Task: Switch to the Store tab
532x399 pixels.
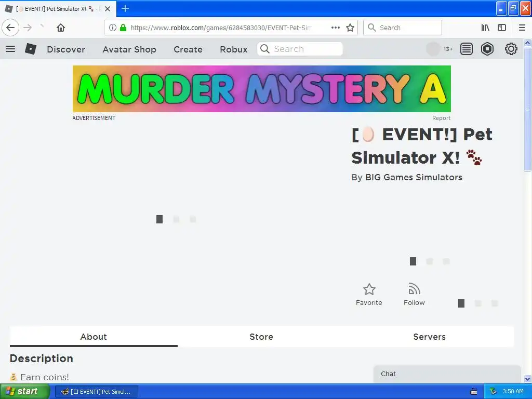Action: 261,337
